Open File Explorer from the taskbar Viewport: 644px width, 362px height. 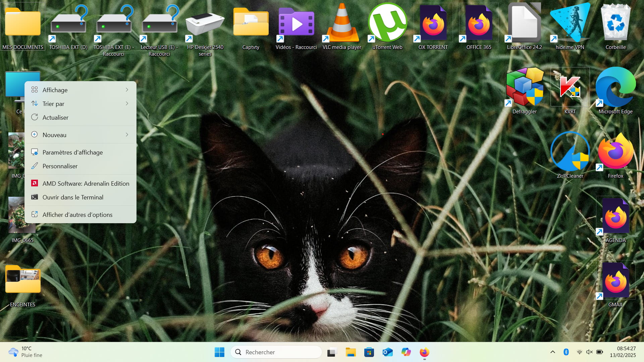point(351,352)
